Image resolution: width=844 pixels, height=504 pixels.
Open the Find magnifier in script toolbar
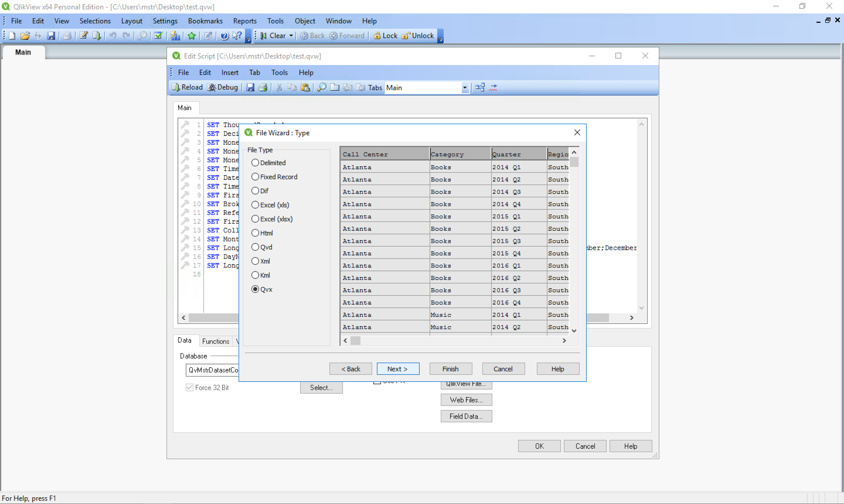321,87
